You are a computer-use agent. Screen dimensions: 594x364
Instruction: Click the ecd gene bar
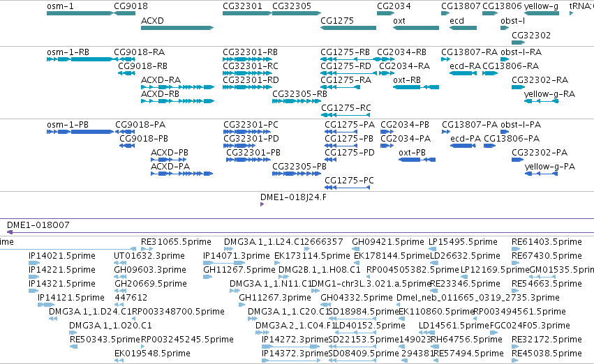coord(463,28)
